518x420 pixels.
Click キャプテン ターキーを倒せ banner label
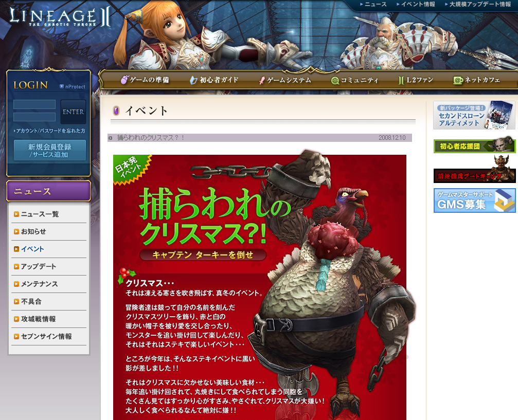203,255
